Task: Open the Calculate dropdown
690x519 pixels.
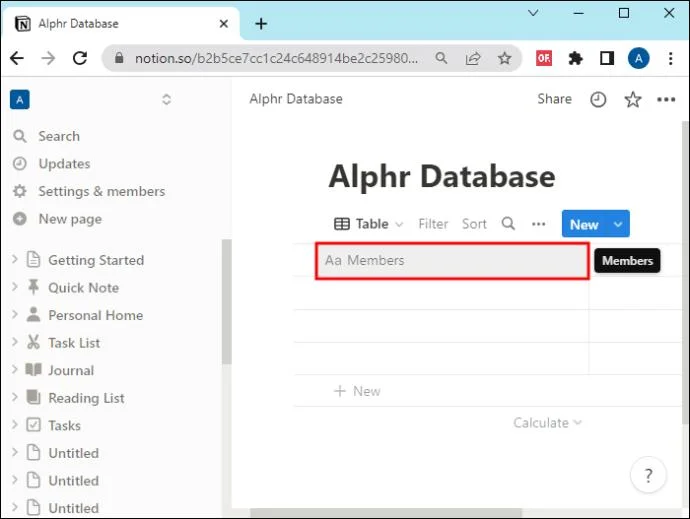Action: click(x=547, y=423)
